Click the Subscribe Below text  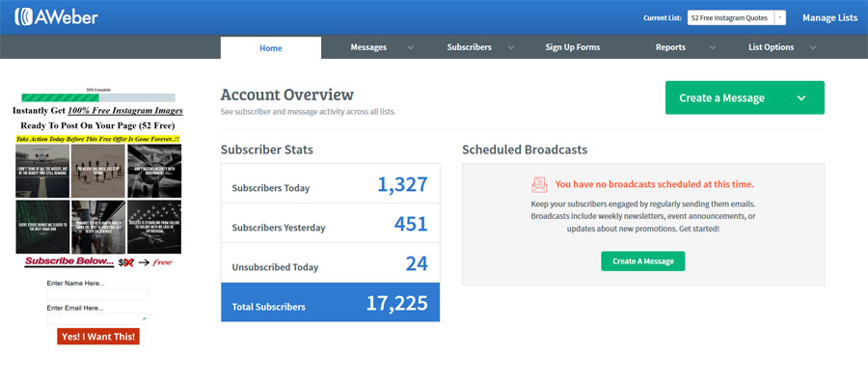(x=69, y=261)
